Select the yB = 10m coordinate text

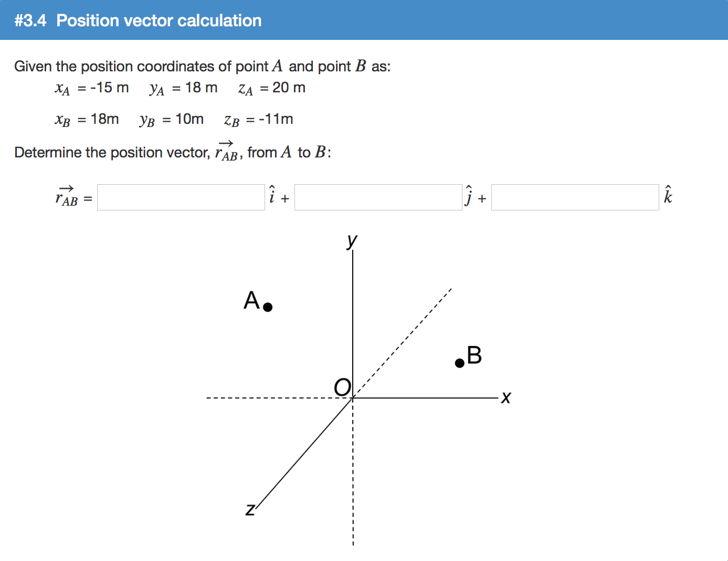(172, 119)
